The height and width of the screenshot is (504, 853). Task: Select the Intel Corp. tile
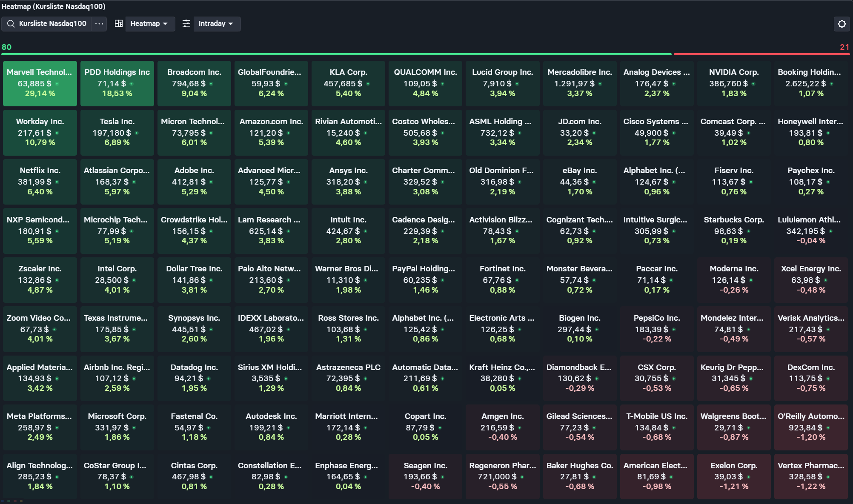click(x=117, y=280)
